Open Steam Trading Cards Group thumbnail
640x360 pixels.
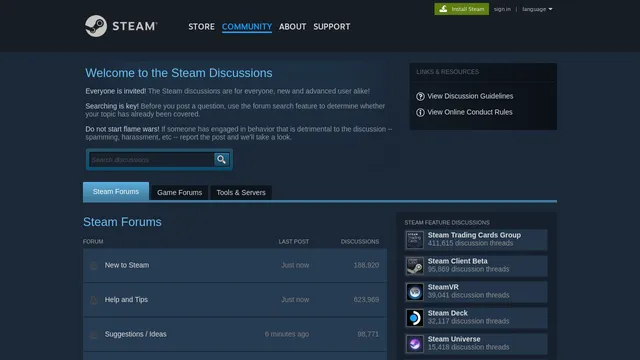click(x=415, y=240)
